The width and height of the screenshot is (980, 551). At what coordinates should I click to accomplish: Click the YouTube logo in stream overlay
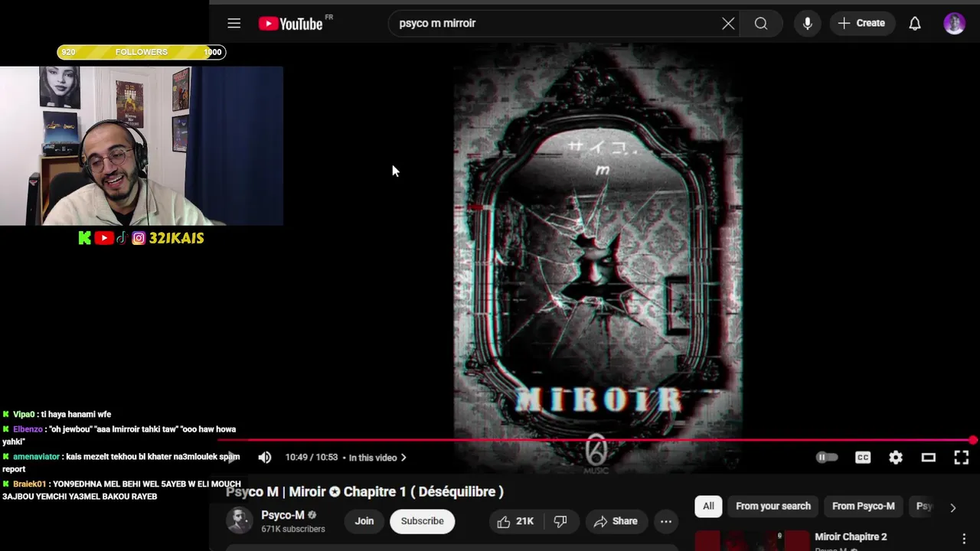[104, 238]
